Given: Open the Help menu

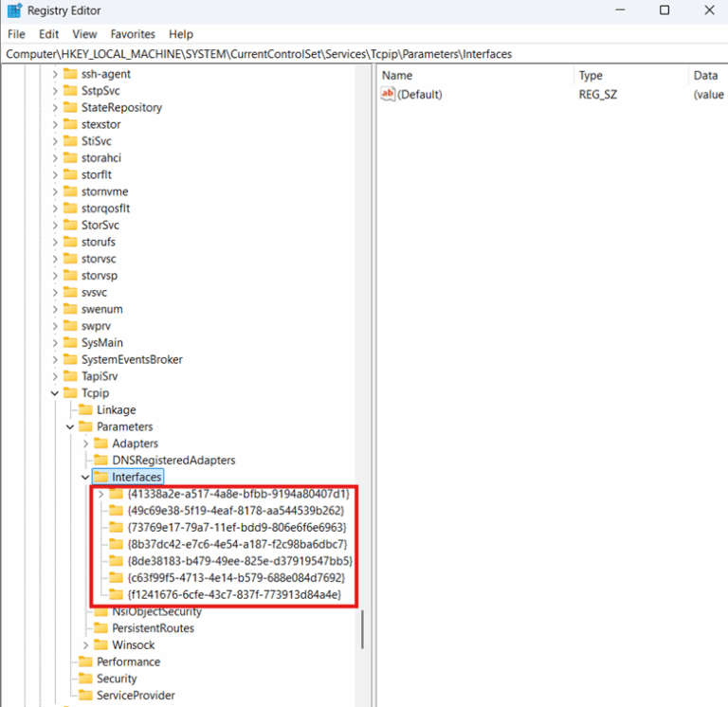Looking at the screenshot, I should pos(181,34).
